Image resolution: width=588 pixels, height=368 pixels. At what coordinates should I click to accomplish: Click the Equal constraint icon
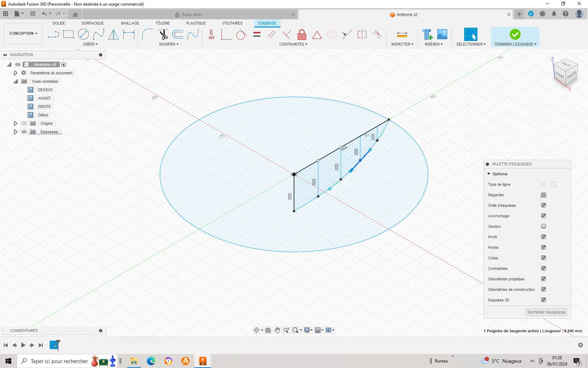tap(257, 34)
